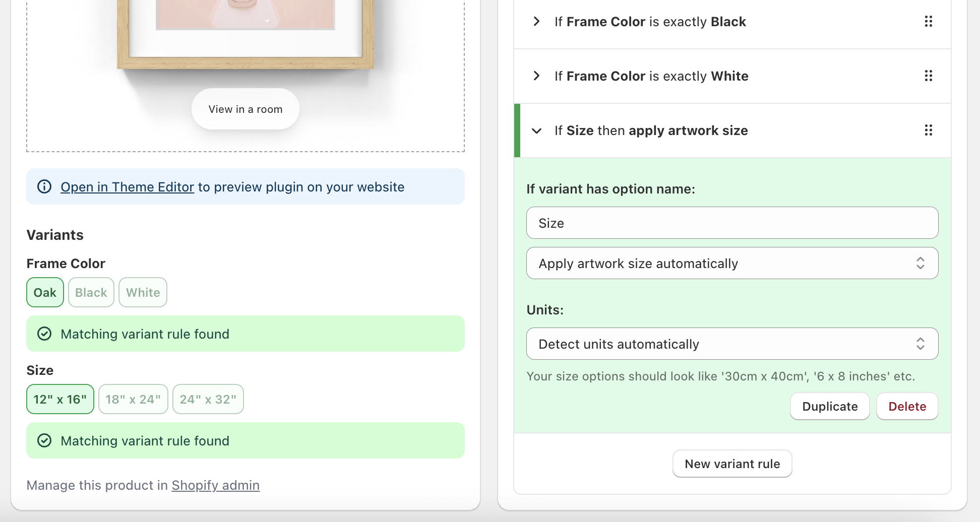Click checkmark icon in Frame Color match banner
Viewport: 980px width, 522px height.
(x=44, y=334)
